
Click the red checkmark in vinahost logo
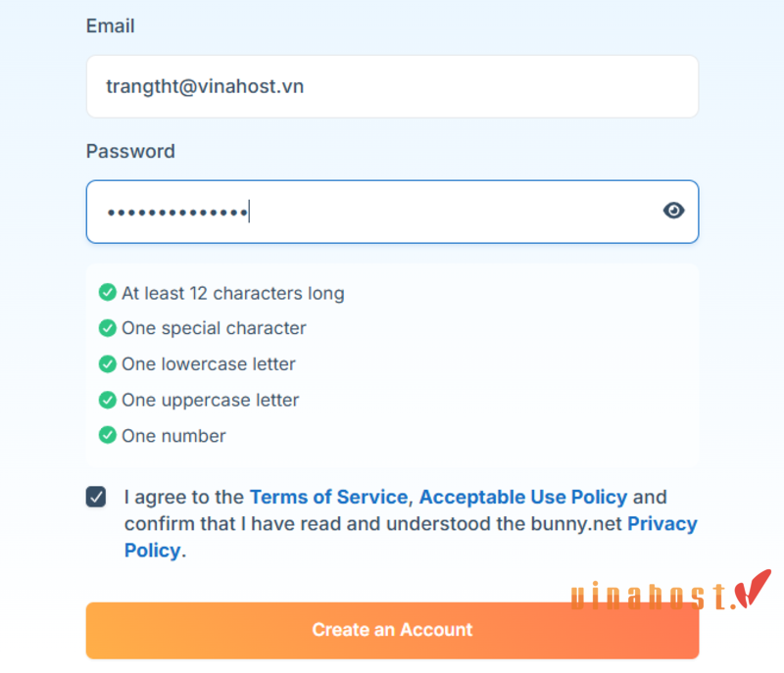[753, 589]
